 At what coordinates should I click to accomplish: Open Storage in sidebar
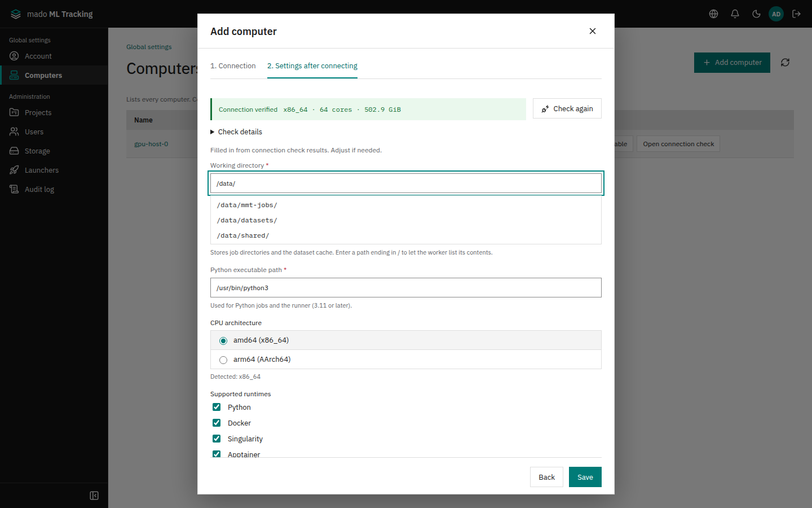click(x=54, y=151)
